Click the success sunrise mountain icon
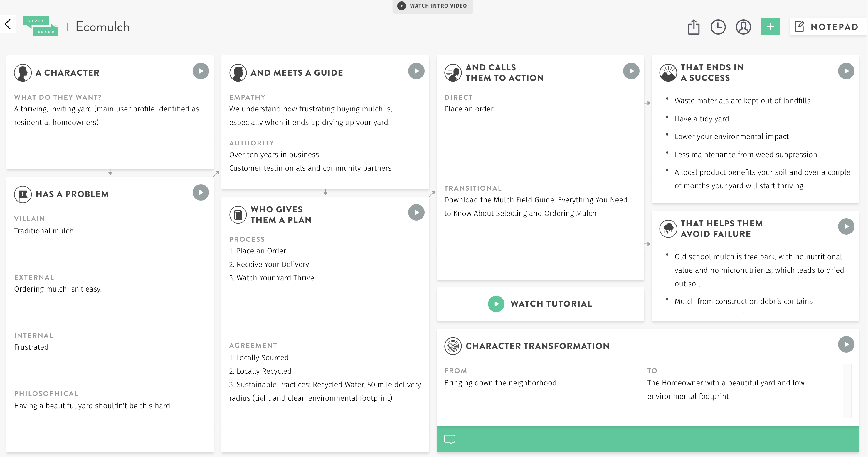Screen dimensions: 868x457 pos(668,73)
